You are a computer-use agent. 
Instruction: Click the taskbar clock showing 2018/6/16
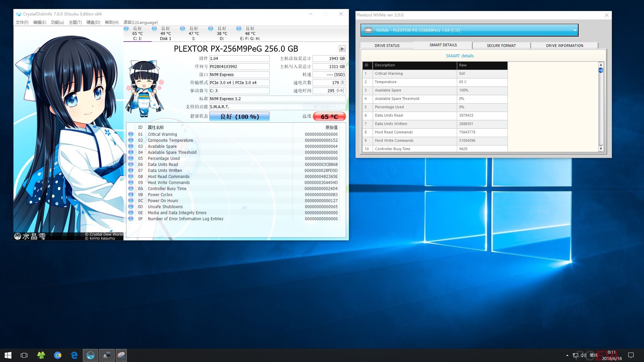[x=612, y=355]
